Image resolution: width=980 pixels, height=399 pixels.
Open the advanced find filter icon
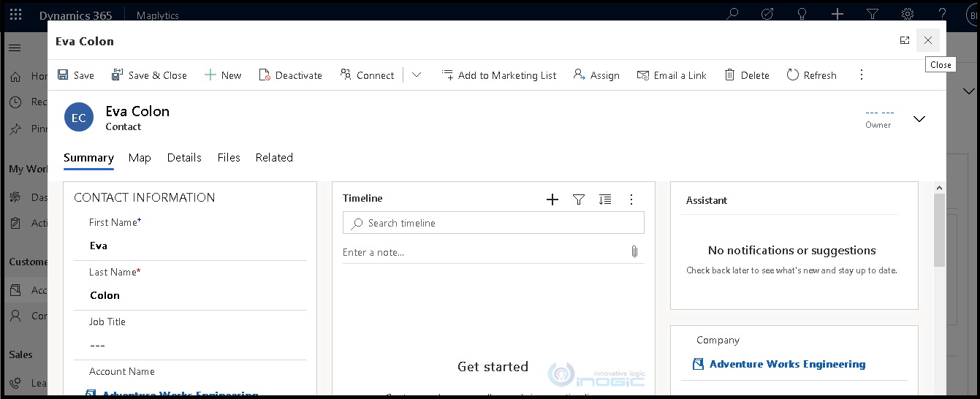873,15
